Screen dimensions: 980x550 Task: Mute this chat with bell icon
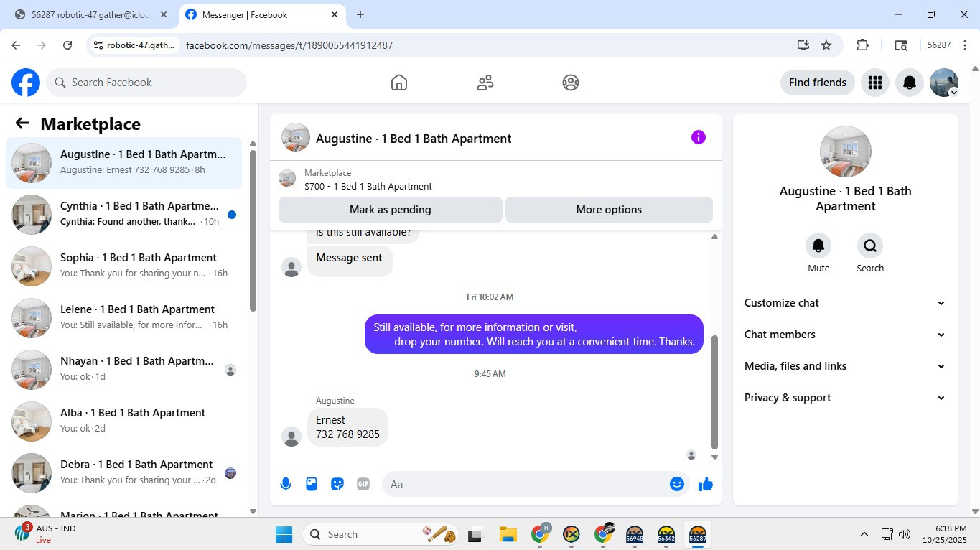click(818, 246)
